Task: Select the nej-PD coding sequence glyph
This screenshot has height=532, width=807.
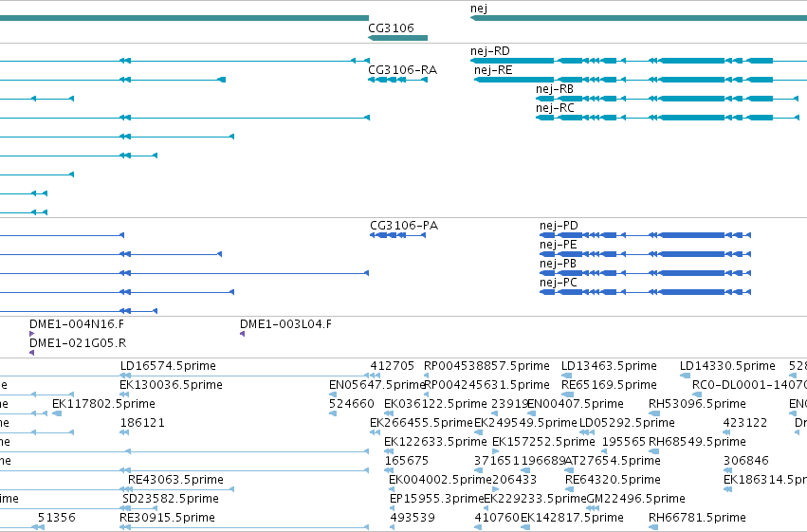Action: pyautogui.click(x=646, y=235)
